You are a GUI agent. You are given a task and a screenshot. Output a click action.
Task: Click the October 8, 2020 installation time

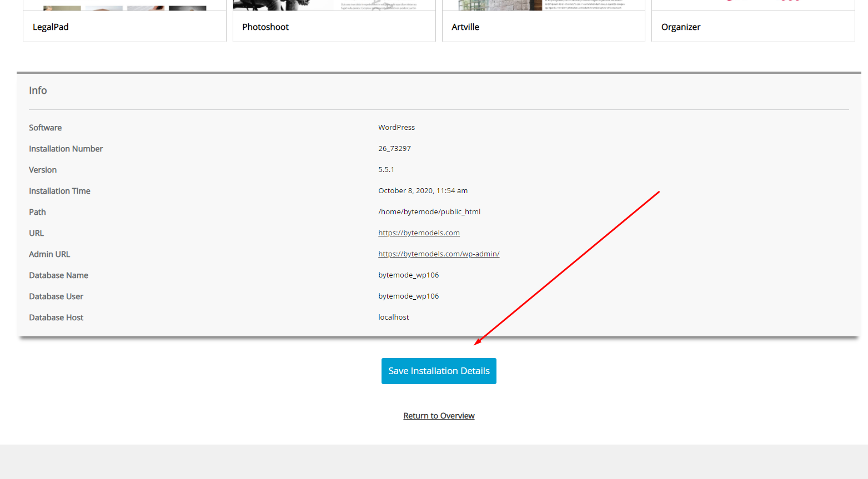click(x=423, y=190)
